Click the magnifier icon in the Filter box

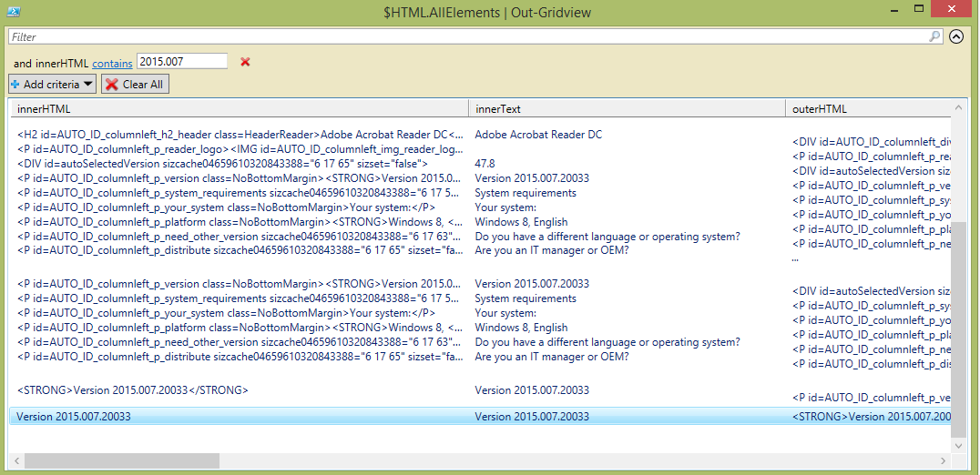tap(934, 37)
